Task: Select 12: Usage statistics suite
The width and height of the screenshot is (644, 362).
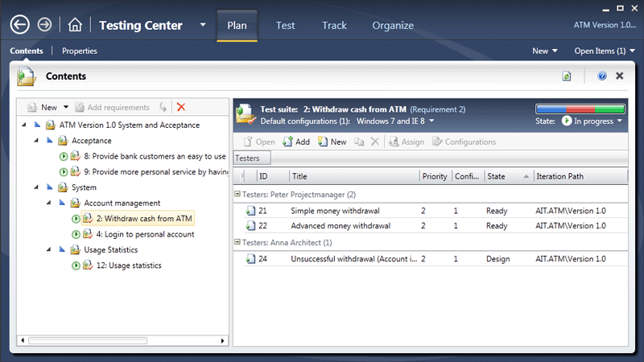Action: [129, 265]
